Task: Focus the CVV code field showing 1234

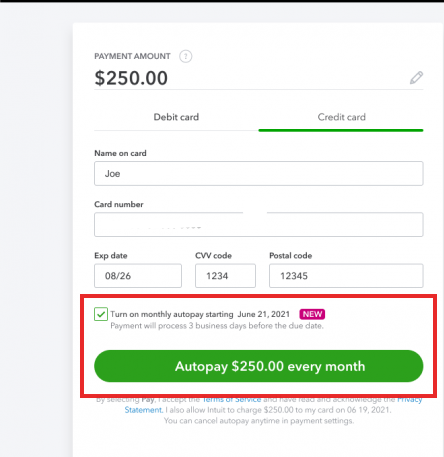Action: pos(225,276)
